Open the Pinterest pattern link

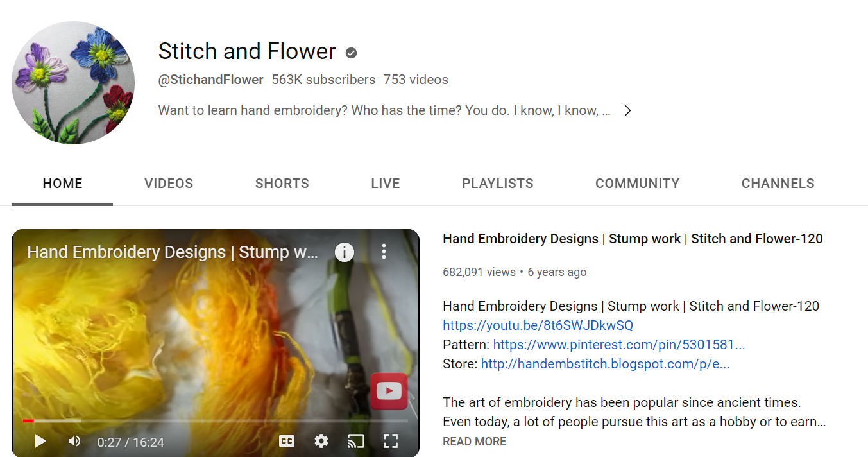(619, 345)
